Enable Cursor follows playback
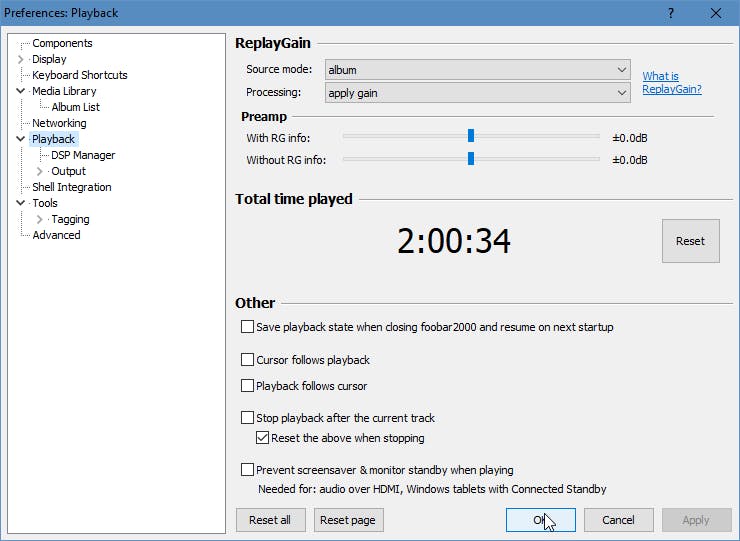740x541 pixels. (x=248, y=360)
